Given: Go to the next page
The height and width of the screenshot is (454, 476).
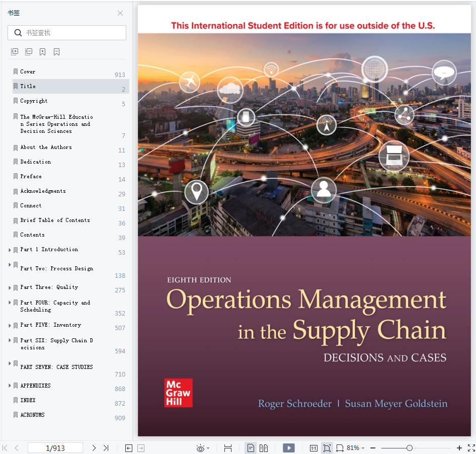Looking at the screenshot, I should [x=94, y=448].
